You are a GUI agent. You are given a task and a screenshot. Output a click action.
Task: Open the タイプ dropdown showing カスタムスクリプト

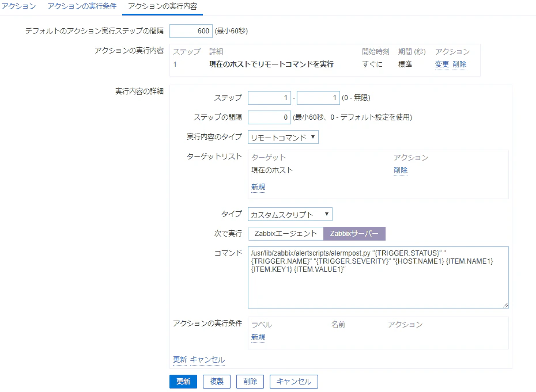tap(290, 215)
